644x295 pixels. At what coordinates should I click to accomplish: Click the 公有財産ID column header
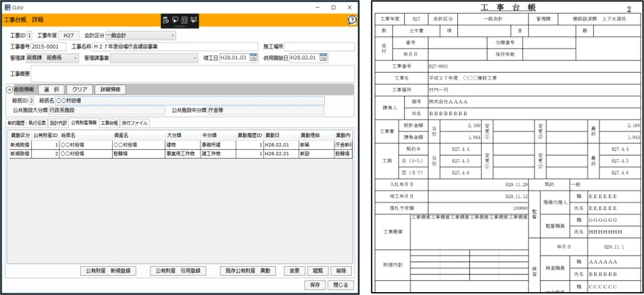46,136
